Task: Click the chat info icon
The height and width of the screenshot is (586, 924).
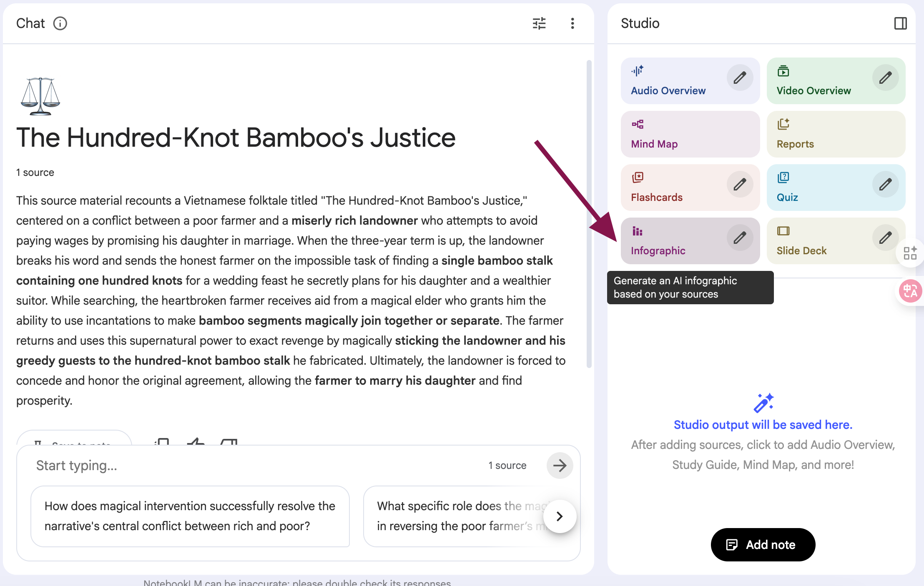Action: (x=60, y=23)
